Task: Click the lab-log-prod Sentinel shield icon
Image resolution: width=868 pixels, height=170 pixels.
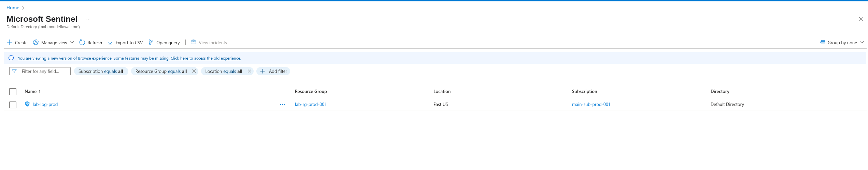Action: click(27, 104)
